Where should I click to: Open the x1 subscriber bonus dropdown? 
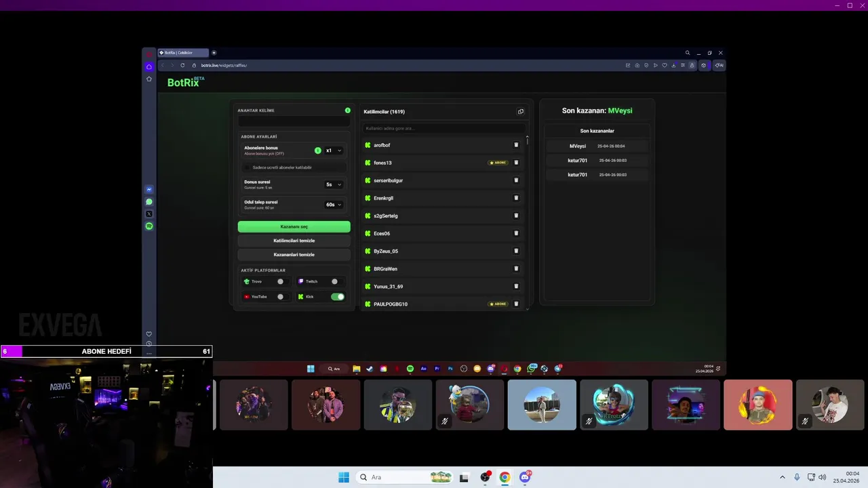[x=334, y=150]
